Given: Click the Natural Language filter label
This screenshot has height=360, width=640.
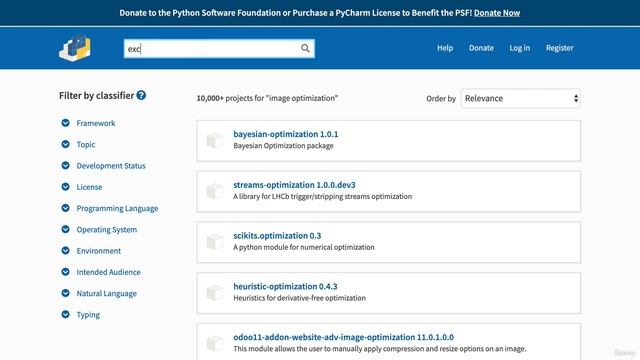Looking at the screenshot, I should click(x=107, y=293).
